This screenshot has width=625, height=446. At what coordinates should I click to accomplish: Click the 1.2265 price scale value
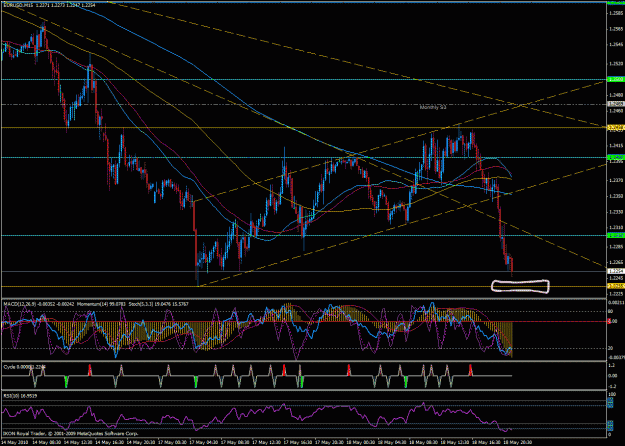tap(616, 262)
